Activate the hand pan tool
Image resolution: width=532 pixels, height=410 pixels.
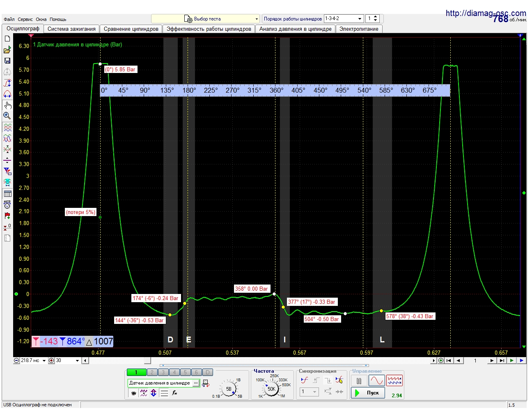click(7, 105)
